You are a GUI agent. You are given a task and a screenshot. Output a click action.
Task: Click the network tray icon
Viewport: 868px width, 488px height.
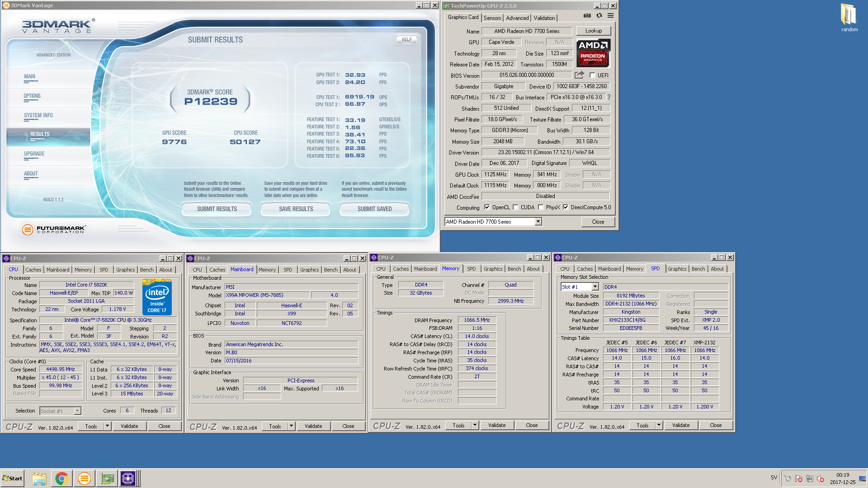tap(809, 479)
